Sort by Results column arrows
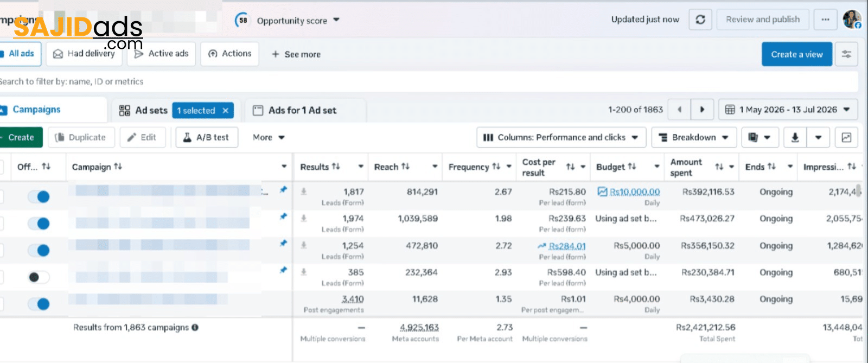The image size is (868, 363). (x=336, y=167)
